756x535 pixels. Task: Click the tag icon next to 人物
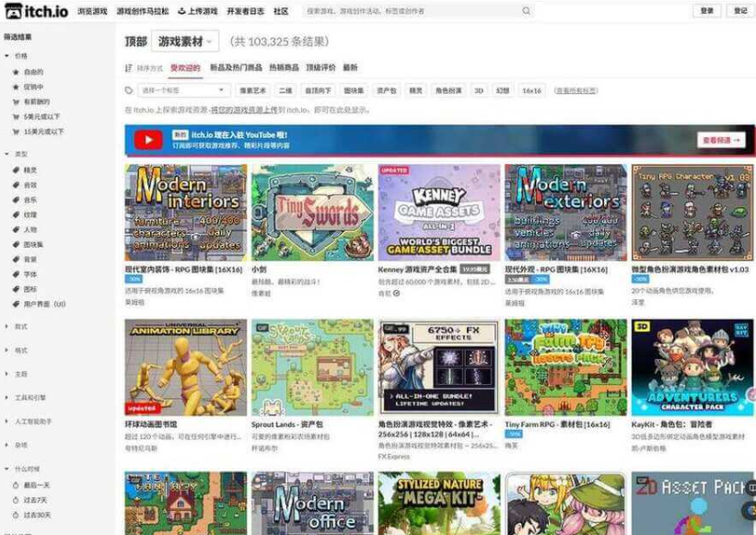pos(16,229)
